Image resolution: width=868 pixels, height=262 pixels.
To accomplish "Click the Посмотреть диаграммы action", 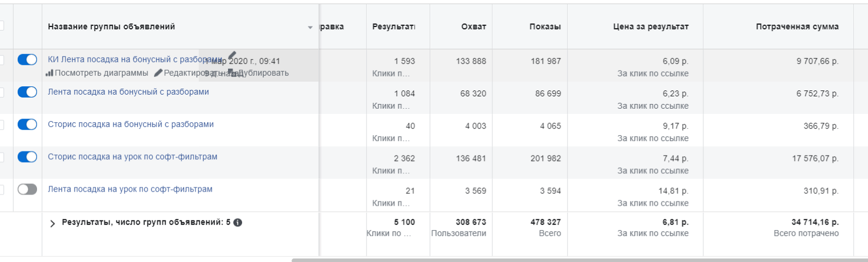I will coord(101,73).
